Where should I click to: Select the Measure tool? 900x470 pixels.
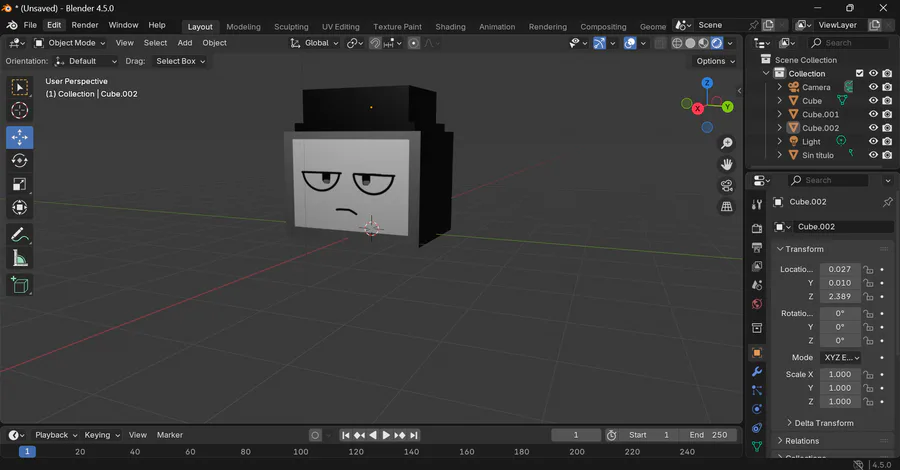20,259
